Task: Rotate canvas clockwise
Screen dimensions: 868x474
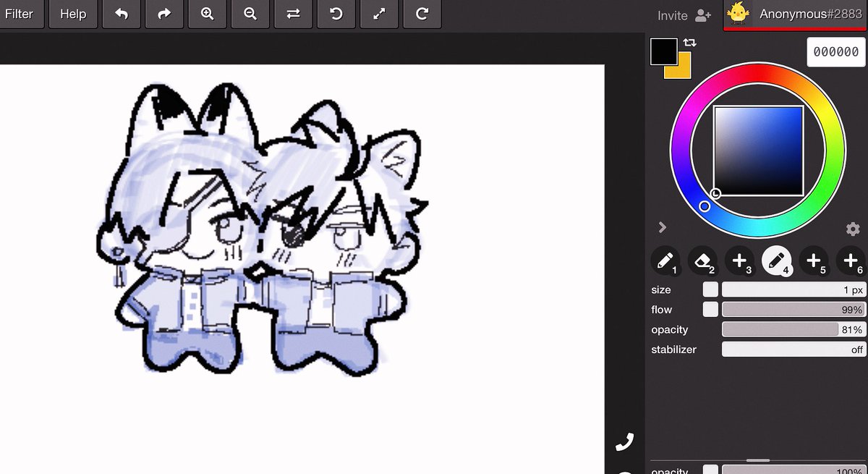Action: [422, 14]
